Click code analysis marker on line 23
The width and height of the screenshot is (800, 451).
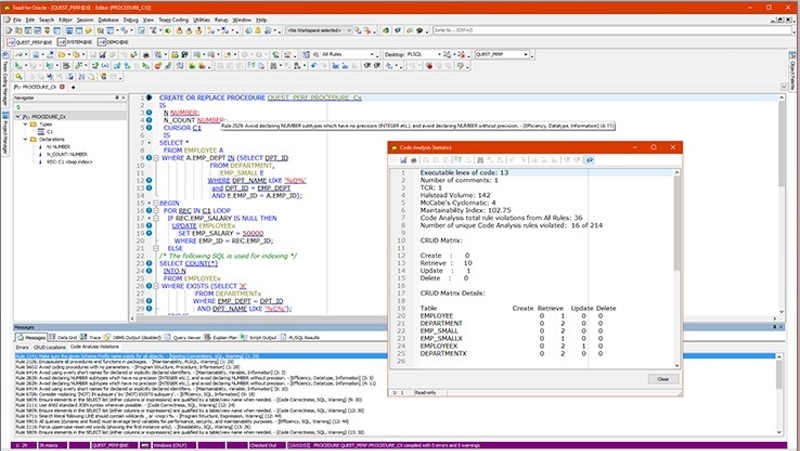pos(149,263)
